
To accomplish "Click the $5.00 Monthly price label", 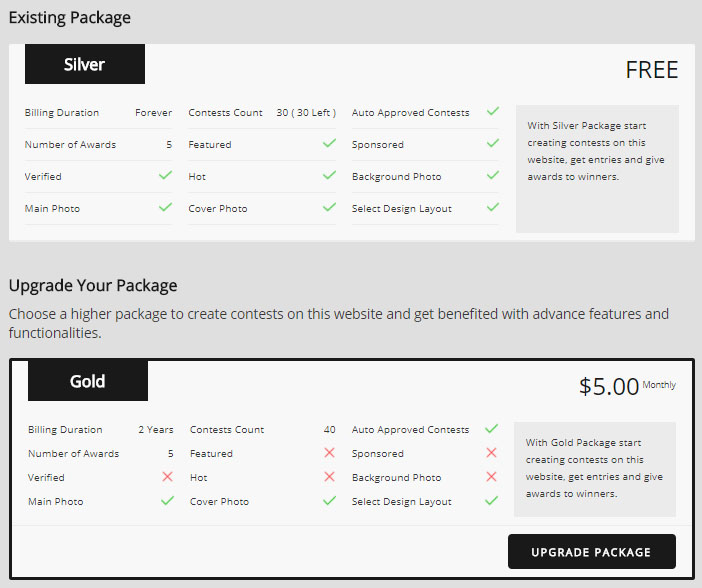I will 625,386.
